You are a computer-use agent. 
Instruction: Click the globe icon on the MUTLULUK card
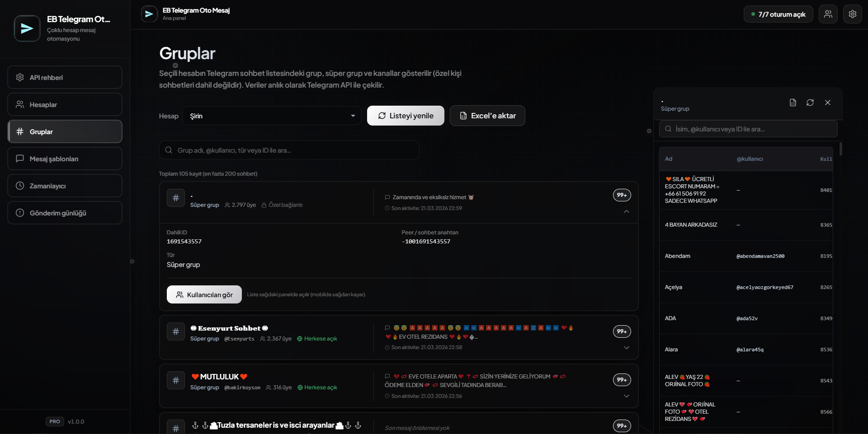300,387
